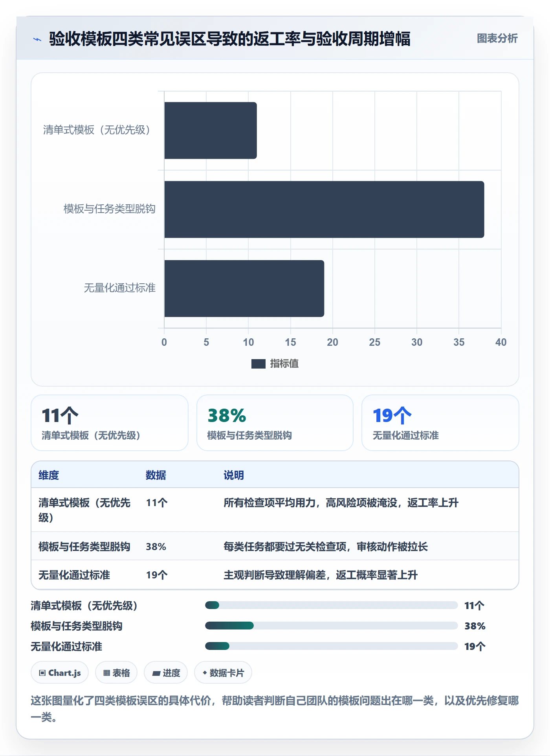This screenshot has height=756, width=550.
Task: Click the 19个 stat card
Action: [440, 423]
